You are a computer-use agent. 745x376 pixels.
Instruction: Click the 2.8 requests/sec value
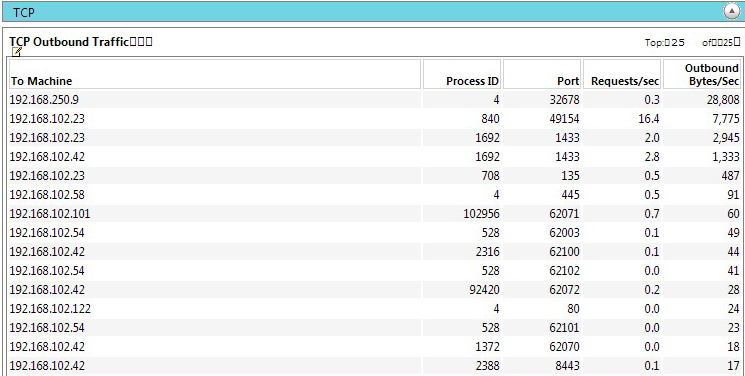pos(652,157)
